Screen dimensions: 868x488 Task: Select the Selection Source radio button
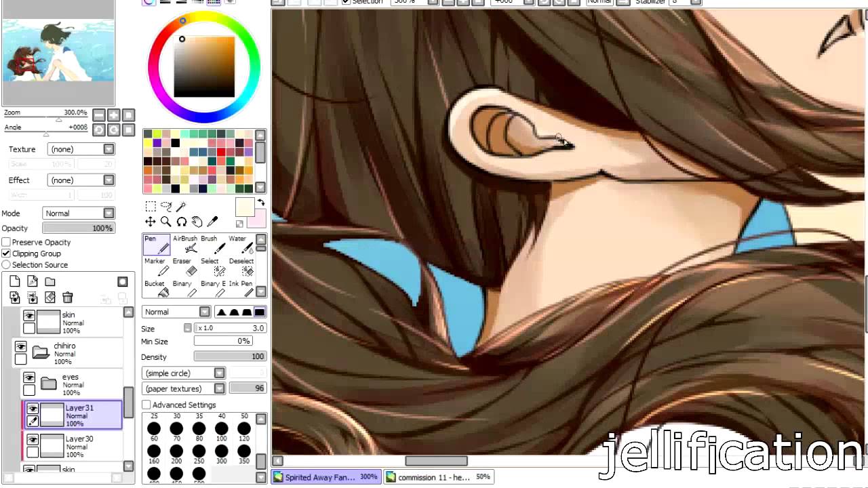(6, 265)
